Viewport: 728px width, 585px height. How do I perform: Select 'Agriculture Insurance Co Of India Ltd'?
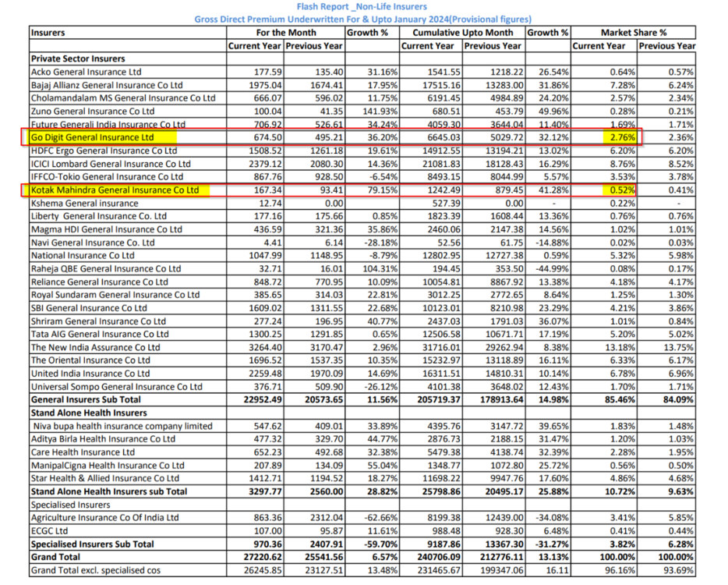point(105,518)
